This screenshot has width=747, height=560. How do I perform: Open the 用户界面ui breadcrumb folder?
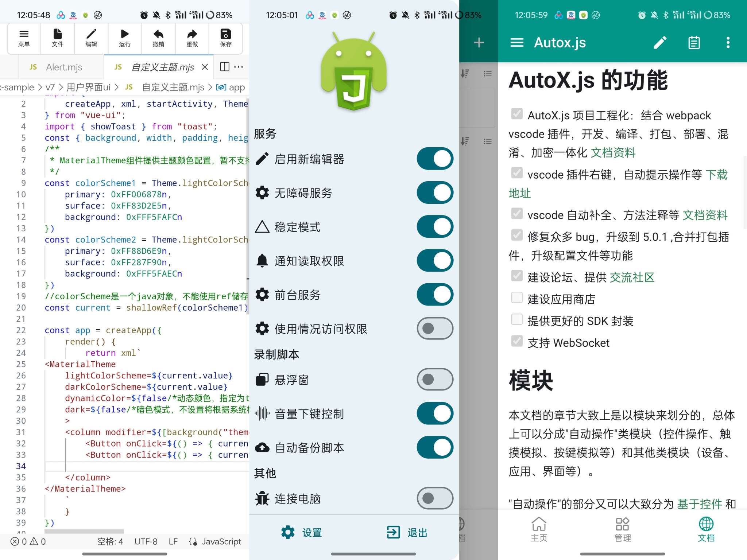88,87
